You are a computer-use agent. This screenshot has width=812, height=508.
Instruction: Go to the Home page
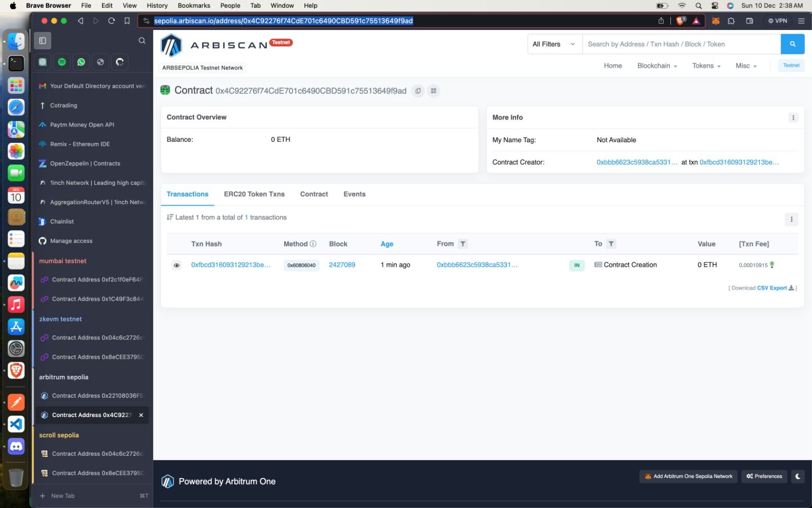613,66
